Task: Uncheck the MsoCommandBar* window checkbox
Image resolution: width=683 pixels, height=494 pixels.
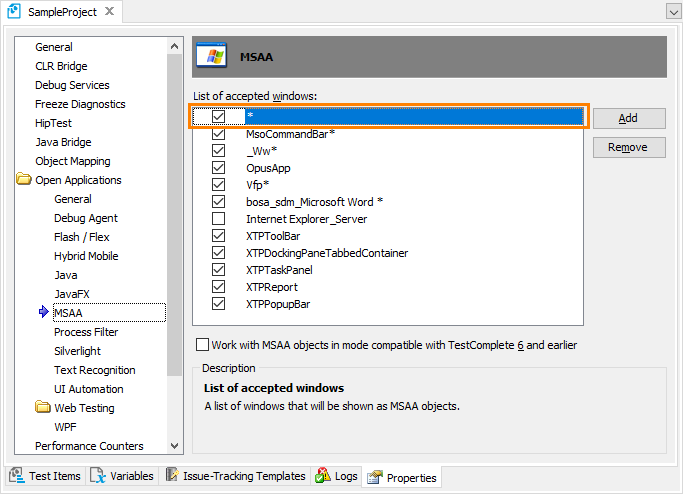Action: (219, 134)
